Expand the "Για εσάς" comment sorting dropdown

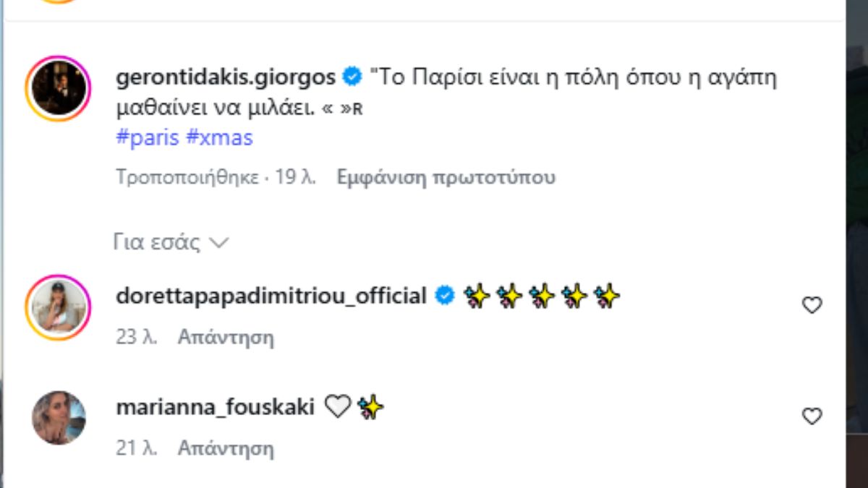[171, 242]
